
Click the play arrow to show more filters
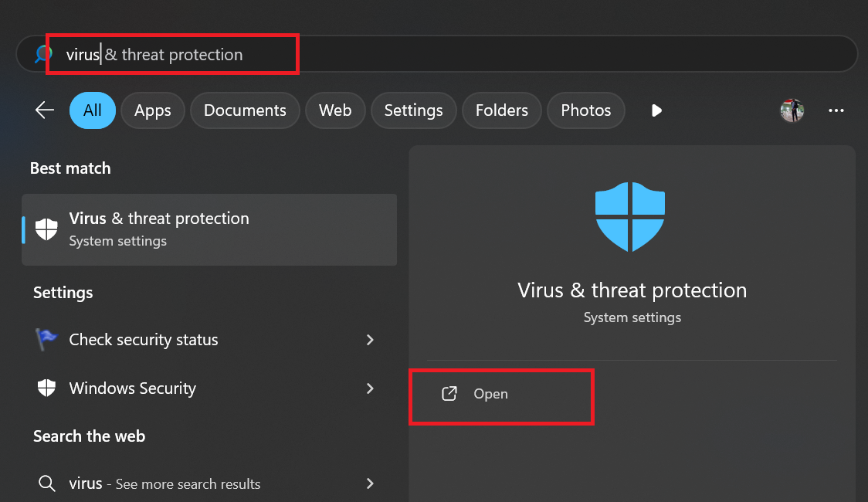(x=656, y=110)
